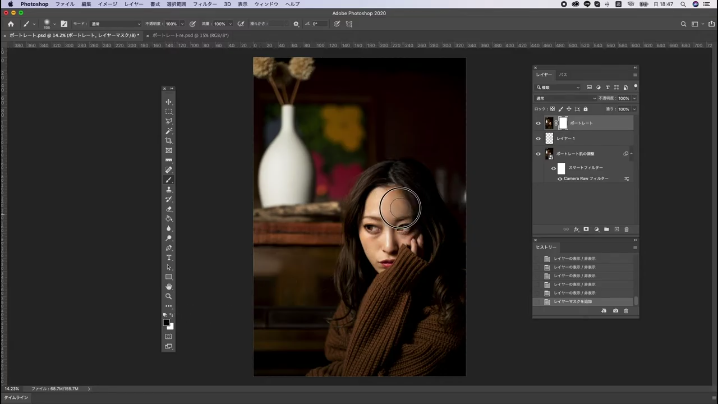Click the Add Layer Mask icon
Image resolution: width=718 pixels, height=404 pixels.
(x=586, y=229)
